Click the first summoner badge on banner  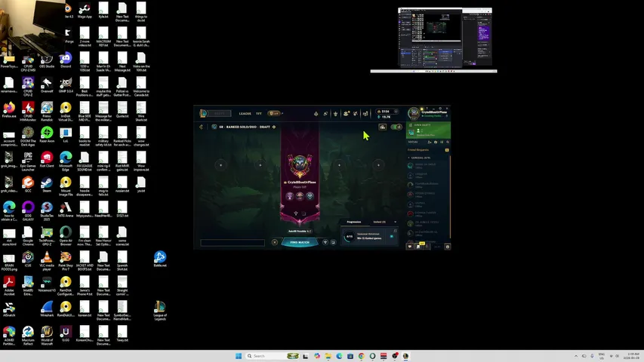click(290, 196)
